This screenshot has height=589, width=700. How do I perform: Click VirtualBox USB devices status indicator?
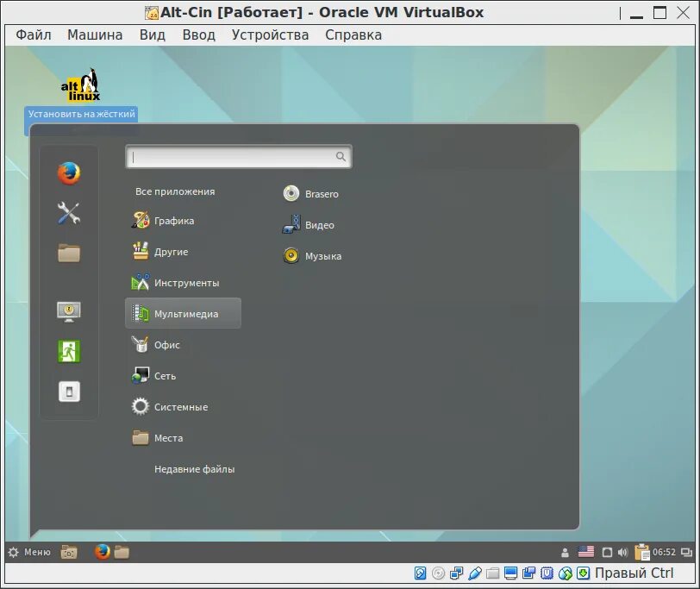tap(474, 573)
